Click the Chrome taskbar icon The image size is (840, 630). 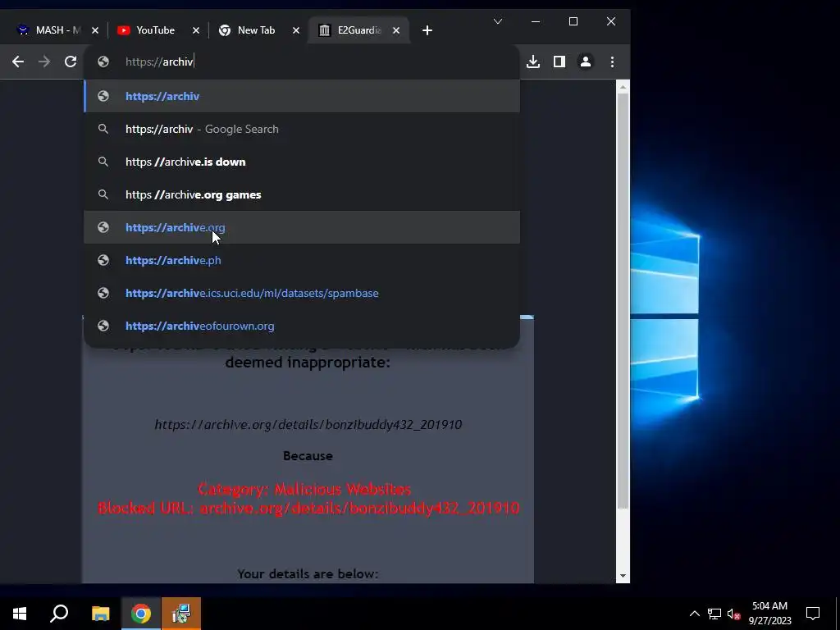(141, 614)
